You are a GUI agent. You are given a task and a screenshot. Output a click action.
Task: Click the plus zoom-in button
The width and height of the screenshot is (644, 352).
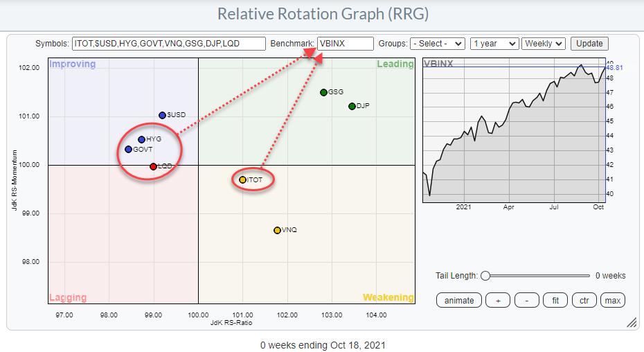pos(498,300)
